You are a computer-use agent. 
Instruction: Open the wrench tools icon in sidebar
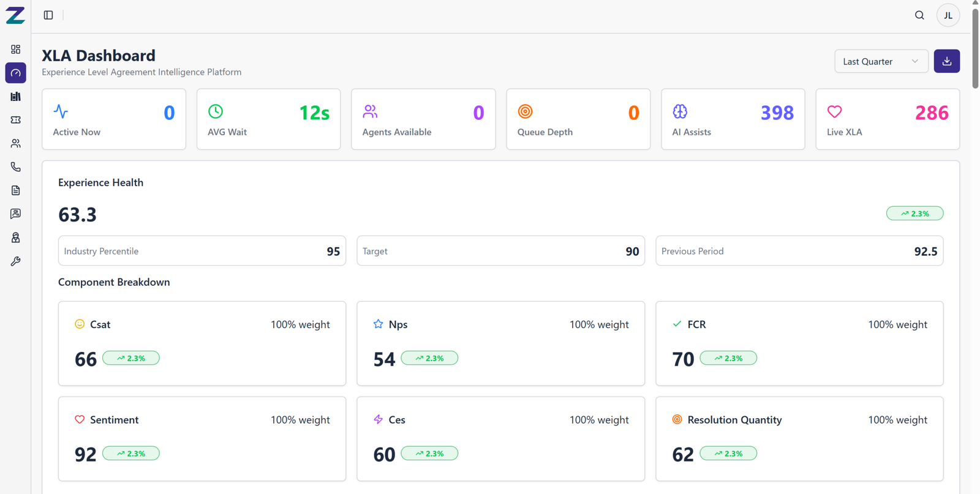tap(16, 261)
